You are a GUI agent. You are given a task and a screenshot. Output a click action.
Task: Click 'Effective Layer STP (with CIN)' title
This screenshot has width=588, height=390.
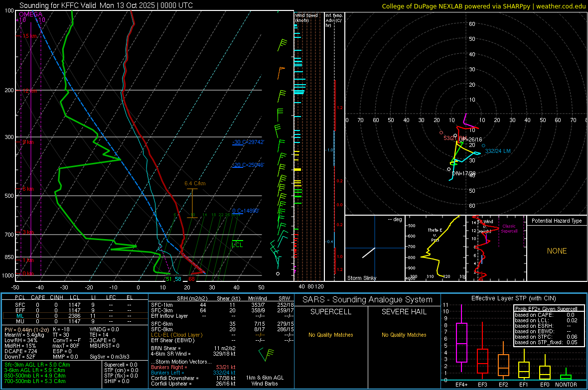click(513, 298)
